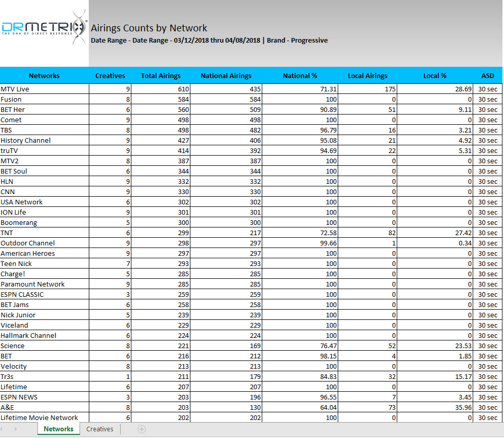Screen dimensions: 504x438
Task: Click the Local Airings column header
Action: [x=367, y=75]
